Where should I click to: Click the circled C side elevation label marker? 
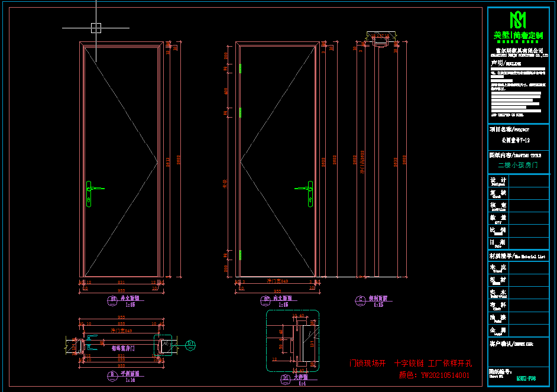pos(360,300)
